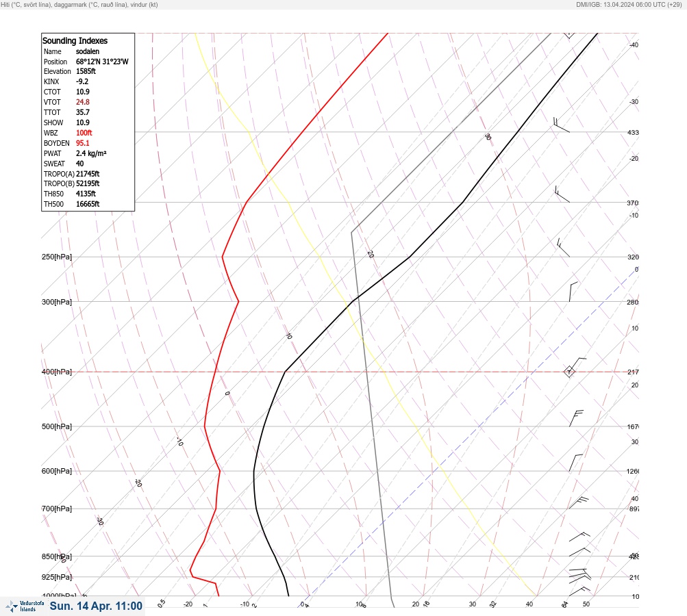Image resolution: width=687 pixels, height=616 pixels.
Task: Click the 'Sun. 14 Apr. 11:00' timestamp
Action: tap(96, 606)
